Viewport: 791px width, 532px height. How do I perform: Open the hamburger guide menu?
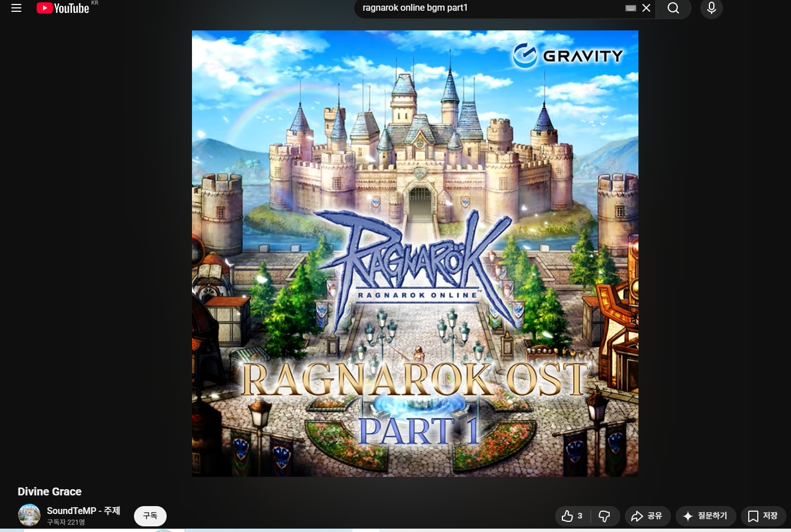point(16,8)
